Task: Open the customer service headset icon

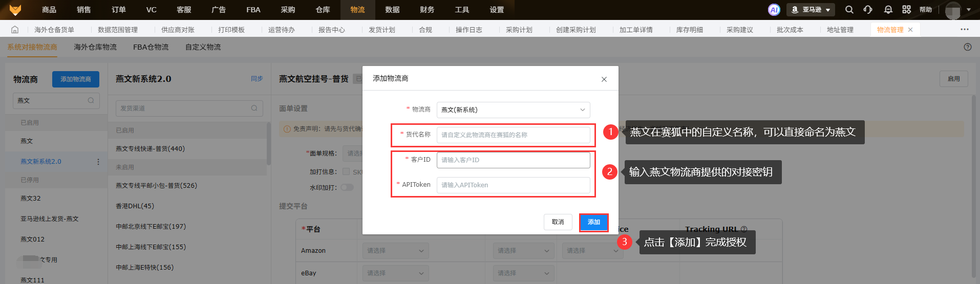Action: coord(868,10)
